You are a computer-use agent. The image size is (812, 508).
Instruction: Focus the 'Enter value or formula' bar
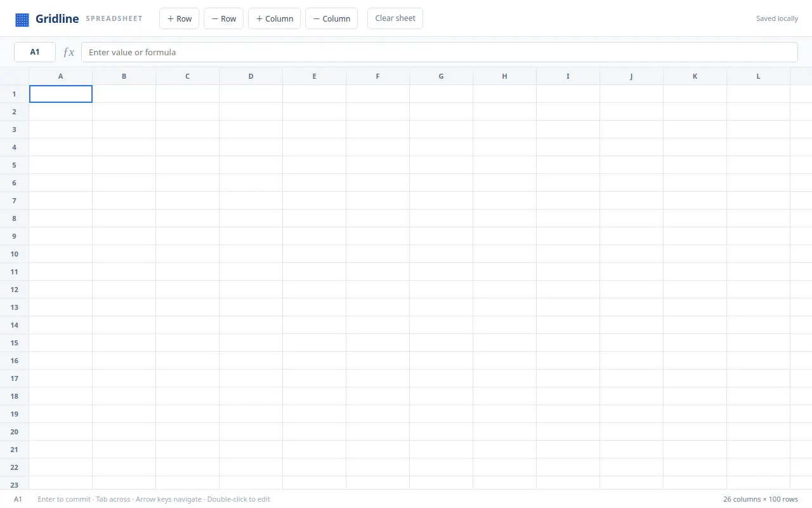(440, 52)
